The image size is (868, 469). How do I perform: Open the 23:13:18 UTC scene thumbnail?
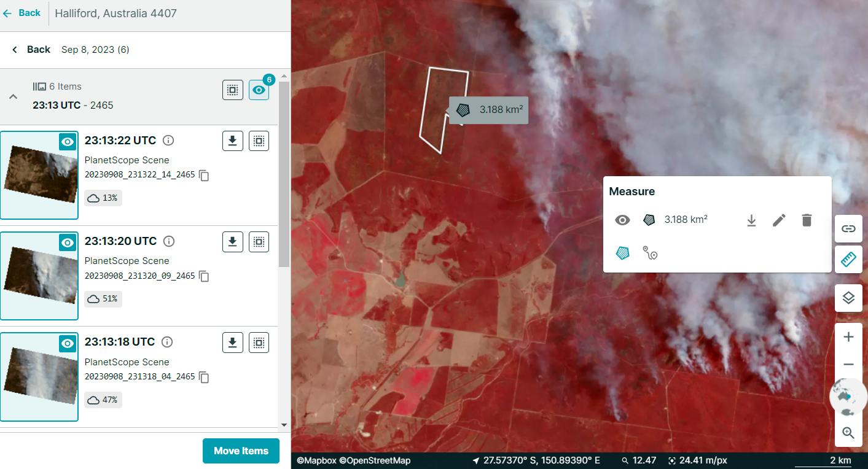point(39,377)
